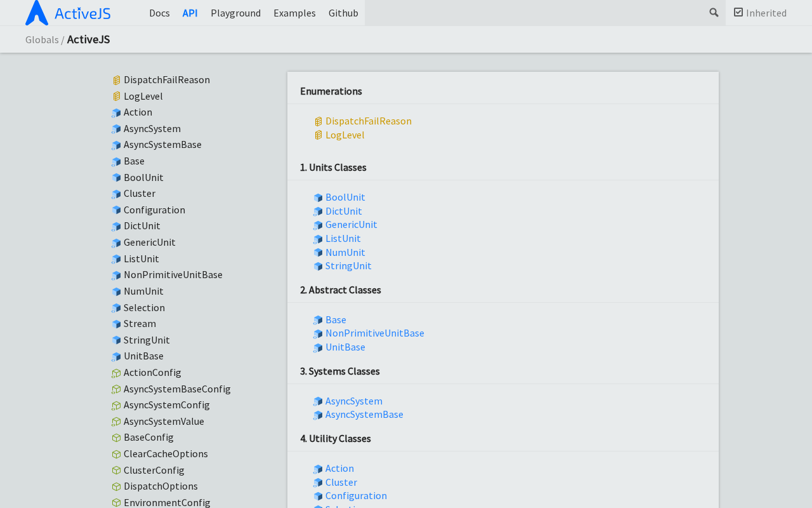The image size is (812, 508).
Task: Select ClearCacheOptions in the sidebar
Action: coord(166,453)
